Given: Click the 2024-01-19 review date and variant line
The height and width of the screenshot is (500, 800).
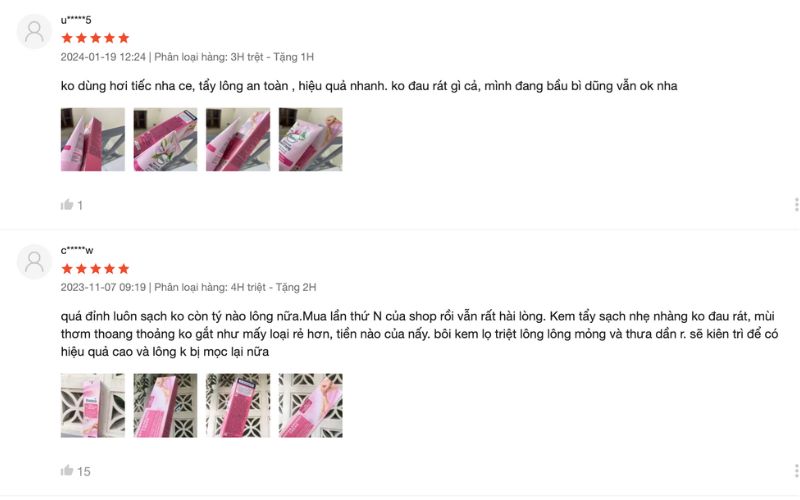Looking at the screenshot, I should click(187, 57).
